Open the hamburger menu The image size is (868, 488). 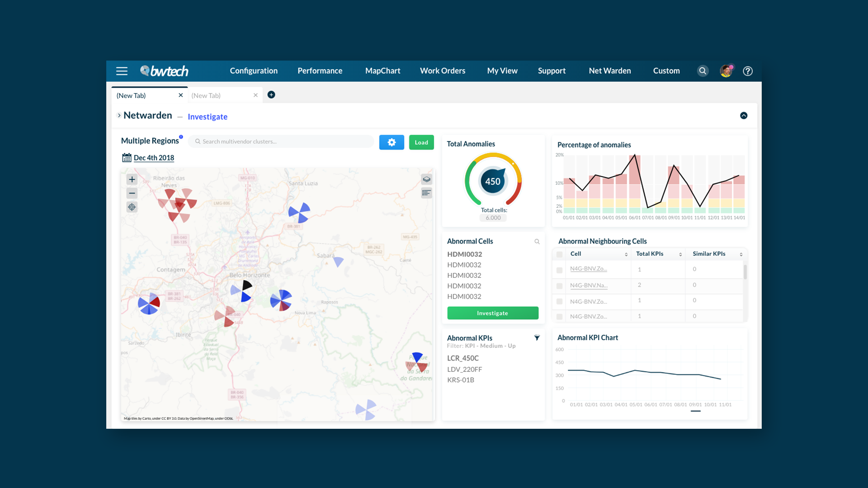click(122, 71)
